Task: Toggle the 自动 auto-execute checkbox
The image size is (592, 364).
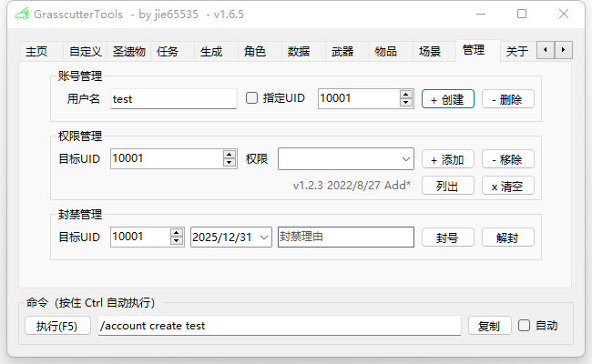Action: tap(524, 325)
